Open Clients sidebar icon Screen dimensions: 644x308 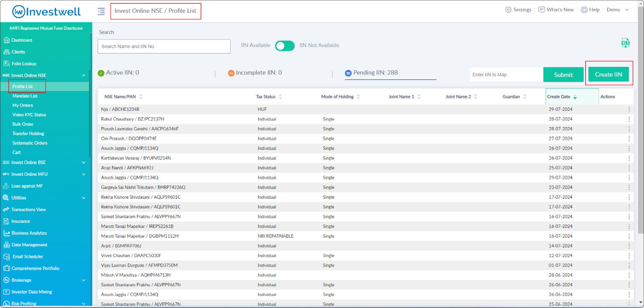pyautogui.click(x=6, y=52)
